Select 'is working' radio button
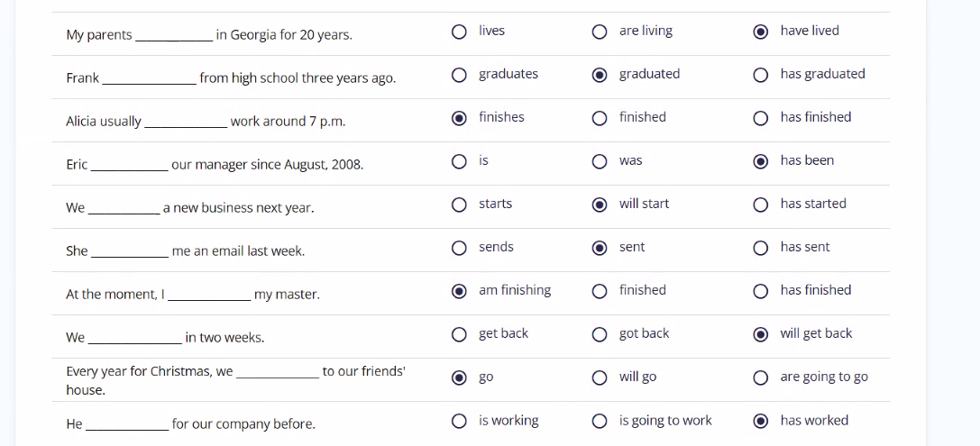980x446 pixels. [459, 421]
